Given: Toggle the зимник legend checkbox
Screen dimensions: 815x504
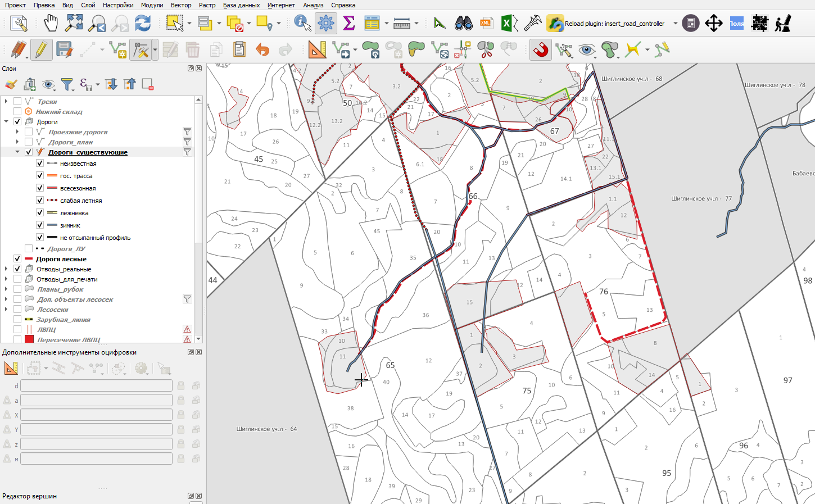Looking at the screenshot, I should coord(40,225).
